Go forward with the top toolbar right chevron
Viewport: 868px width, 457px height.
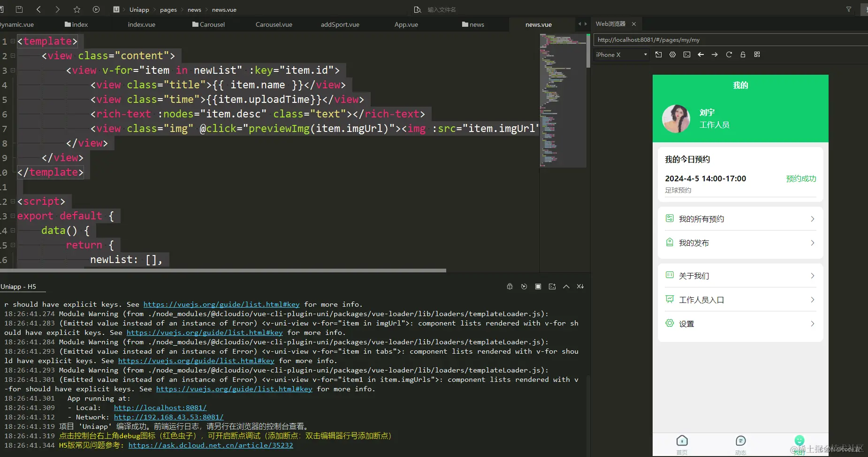click(57, 9)
